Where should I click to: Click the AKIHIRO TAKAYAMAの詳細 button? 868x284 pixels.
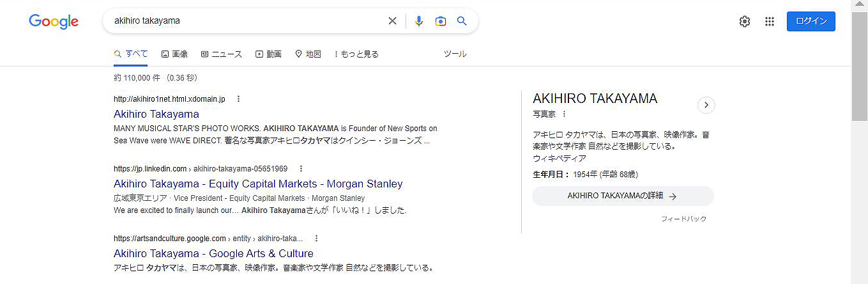(x=623, y=196)
